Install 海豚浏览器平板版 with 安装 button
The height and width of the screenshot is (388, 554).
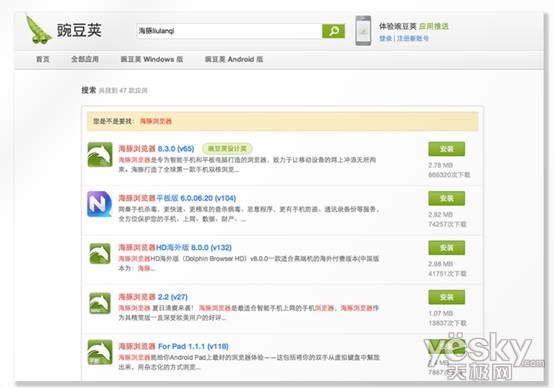[x=447, y=198]
